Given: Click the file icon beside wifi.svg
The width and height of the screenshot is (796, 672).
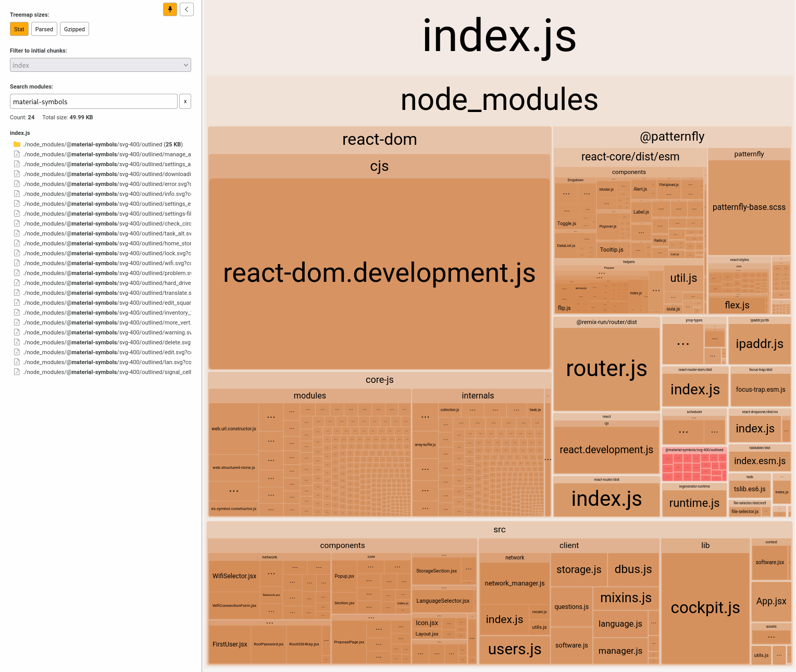Looking at the screenshot, I should pos(17,263).
